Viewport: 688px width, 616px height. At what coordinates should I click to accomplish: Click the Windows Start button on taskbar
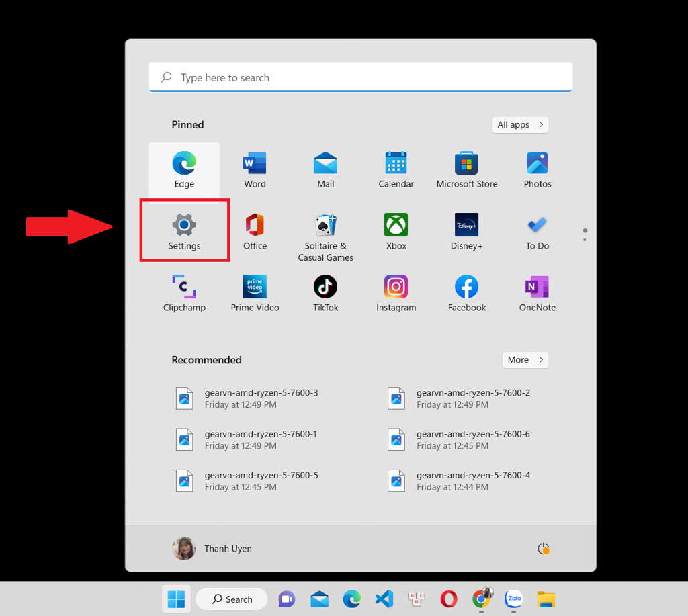tap(177, 599)
